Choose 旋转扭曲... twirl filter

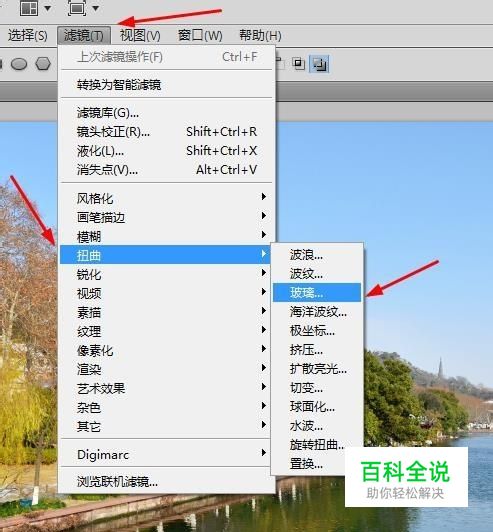point(317,444)
